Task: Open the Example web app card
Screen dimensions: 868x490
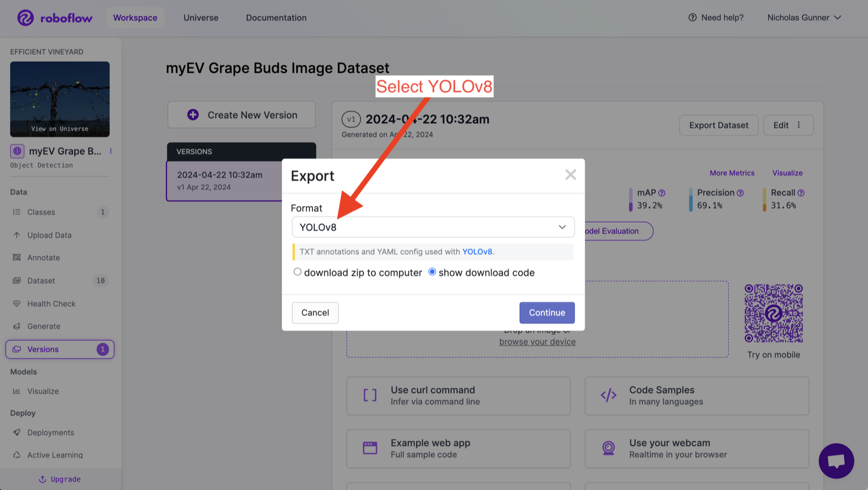Action: click(458, 448)
